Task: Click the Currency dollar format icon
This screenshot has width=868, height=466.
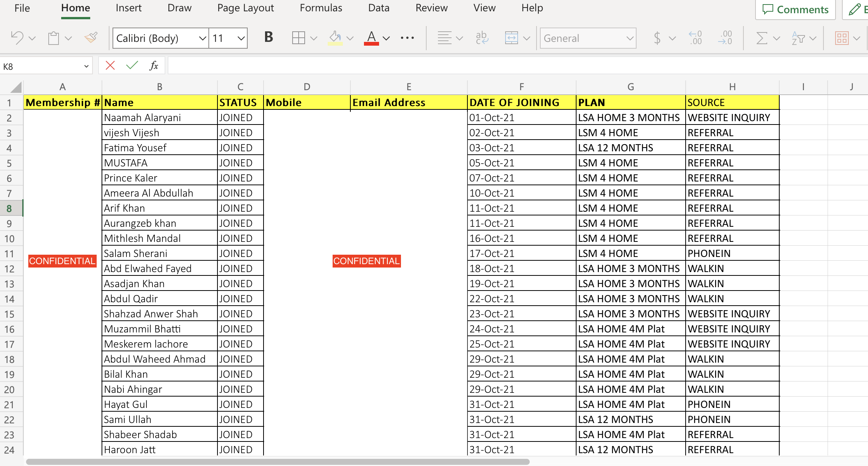Action: 657,38
